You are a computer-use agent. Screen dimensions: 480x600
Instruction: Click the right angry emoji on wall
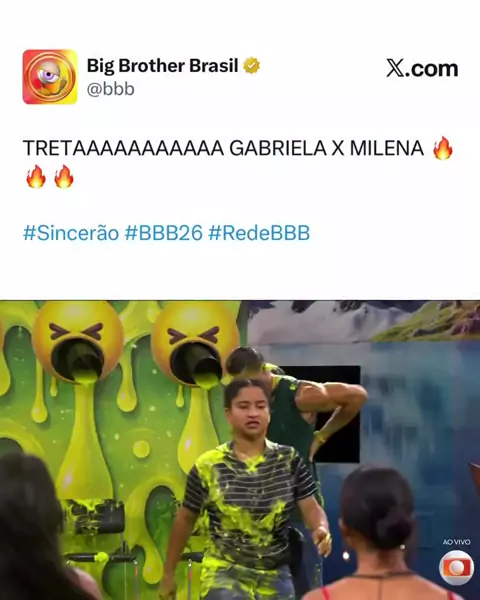click(x=194, y=342)
